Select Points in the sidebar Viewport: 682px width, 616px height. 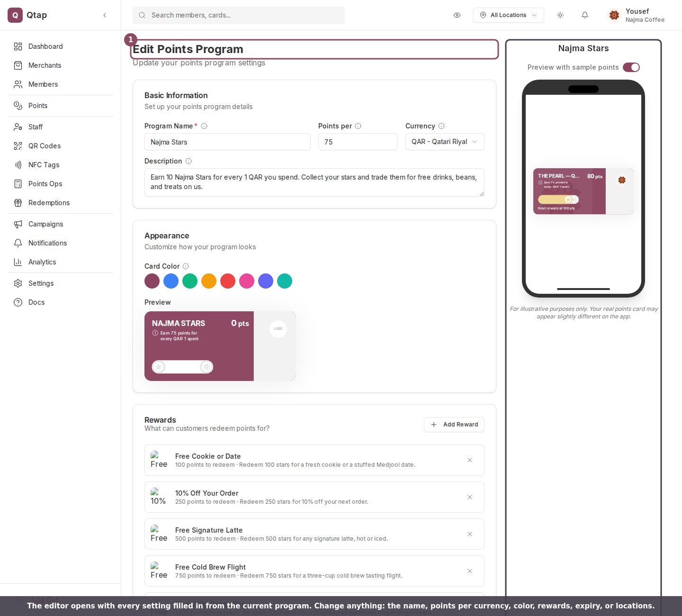pos(60,106)
